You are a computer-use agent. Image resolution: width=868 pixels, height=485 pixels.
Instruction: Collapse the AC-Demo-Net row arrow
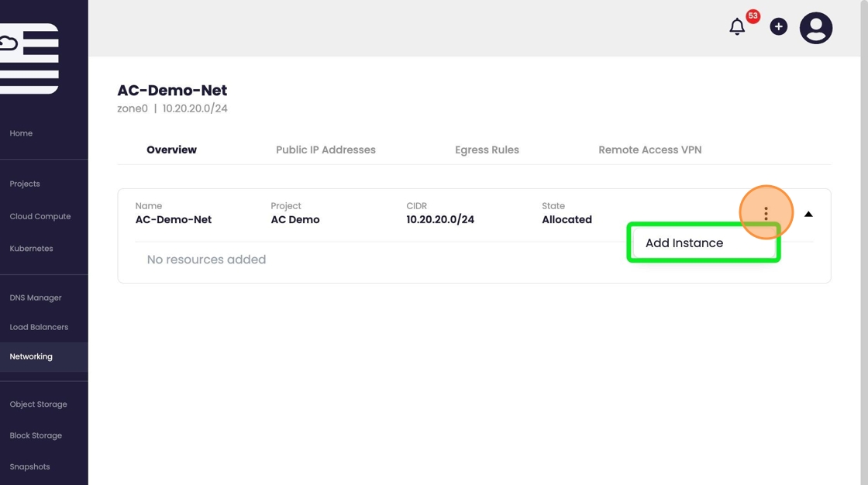click(808, 214)
